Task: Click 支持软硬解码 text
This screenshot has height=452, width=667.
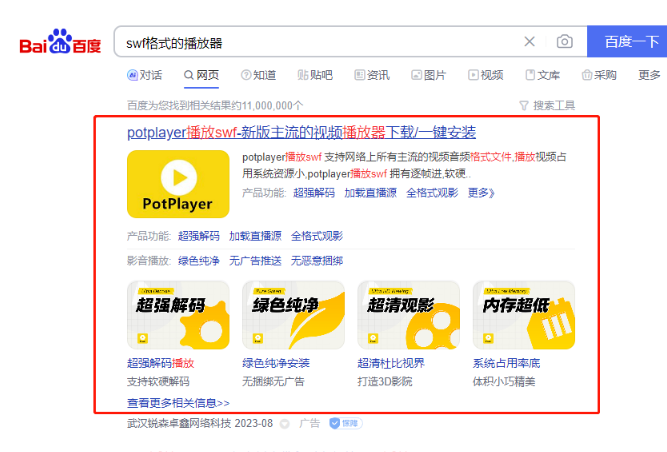Action: pyautogui.click(x=158, y=381)
